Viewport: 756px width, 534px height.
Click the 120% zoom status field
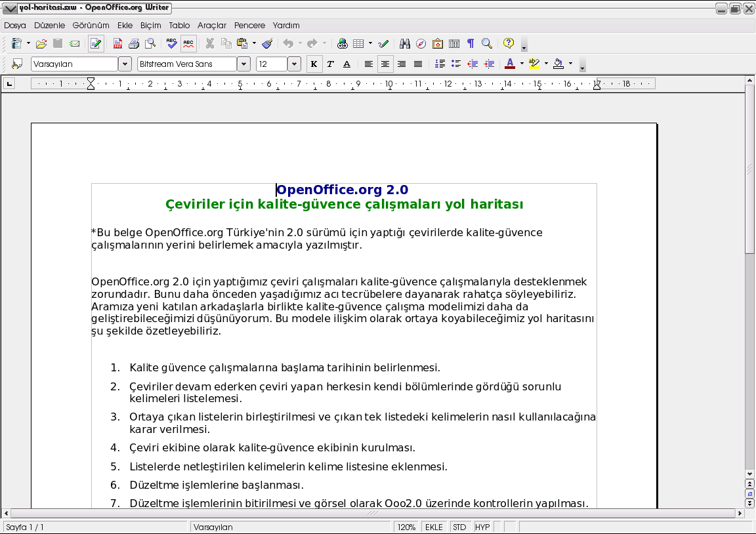[406, 527]
